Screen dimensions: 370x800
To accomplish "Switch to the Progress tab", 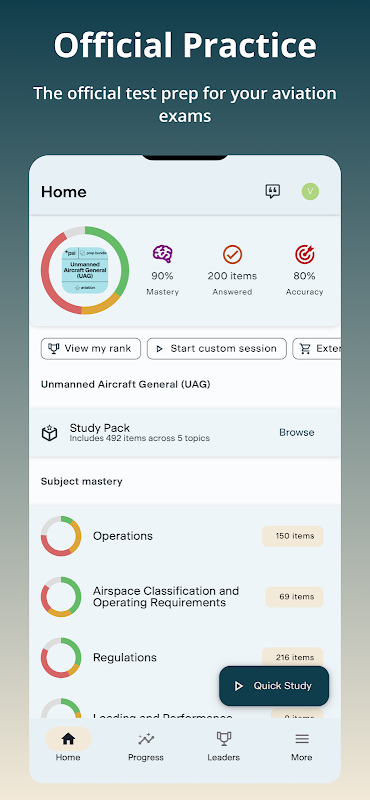I will coord(146,746).
